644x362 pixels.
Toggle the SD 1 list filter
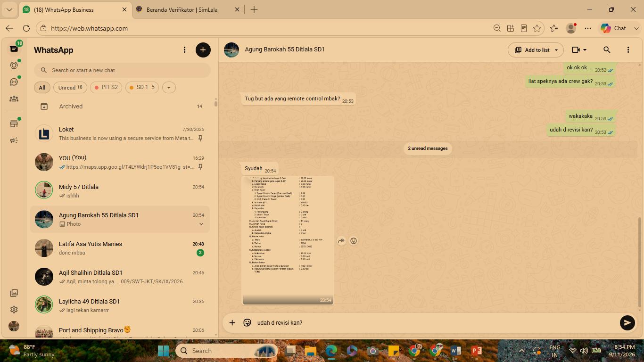[x=142, y=87]
